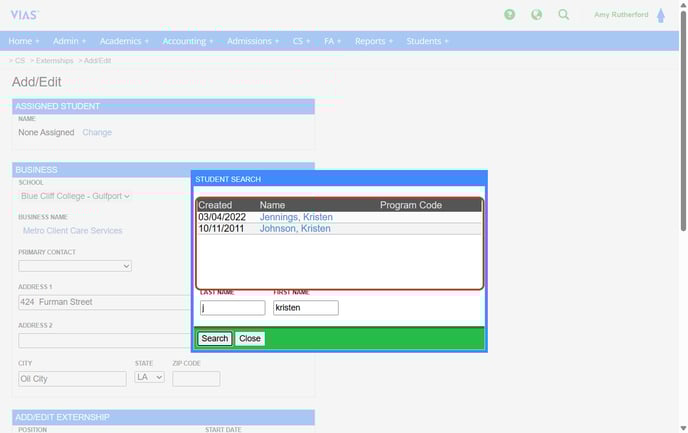Click the Change link for assigned student
Image resolution: width=688 pixels, height=433 pixels.
point(97,132)
